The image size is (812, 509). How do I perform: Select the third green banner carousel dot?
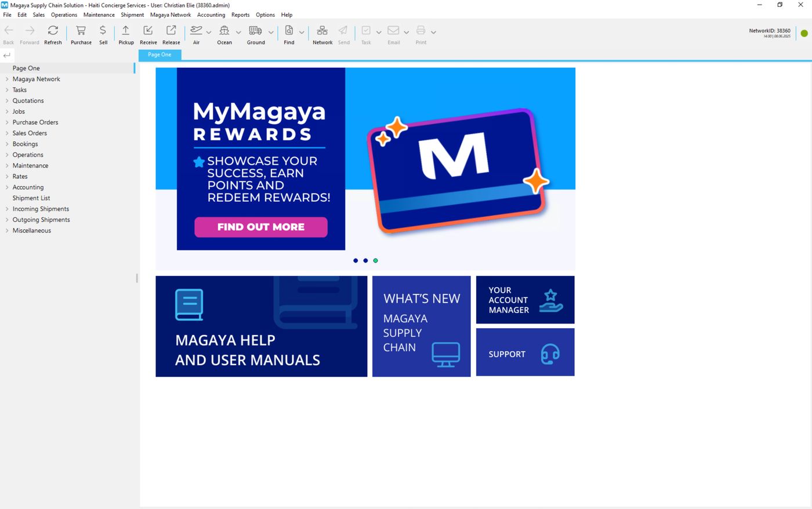375,260
